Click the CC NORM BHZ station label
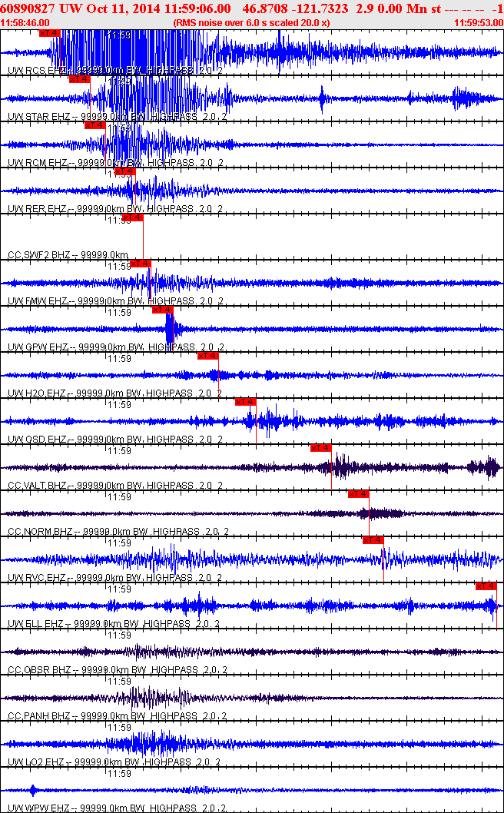504x813 pixels. 41,532
